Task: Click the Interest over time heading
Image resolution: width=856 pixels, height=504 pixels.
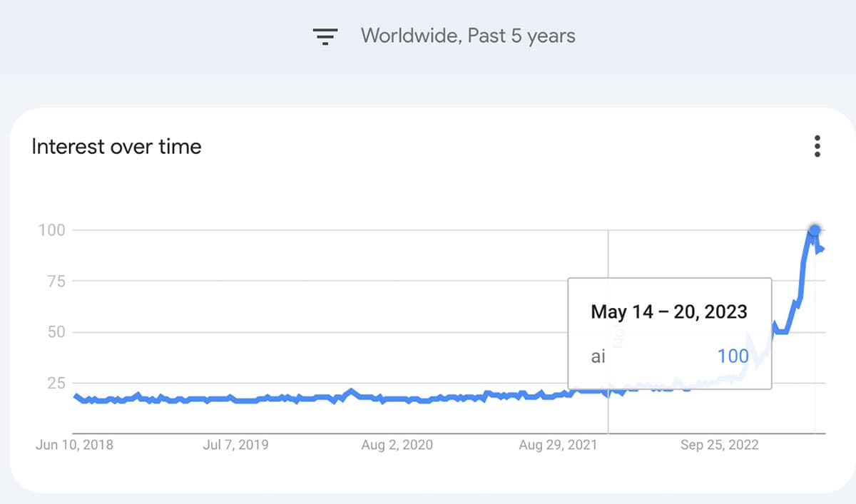Action: [x=116, y=147]
